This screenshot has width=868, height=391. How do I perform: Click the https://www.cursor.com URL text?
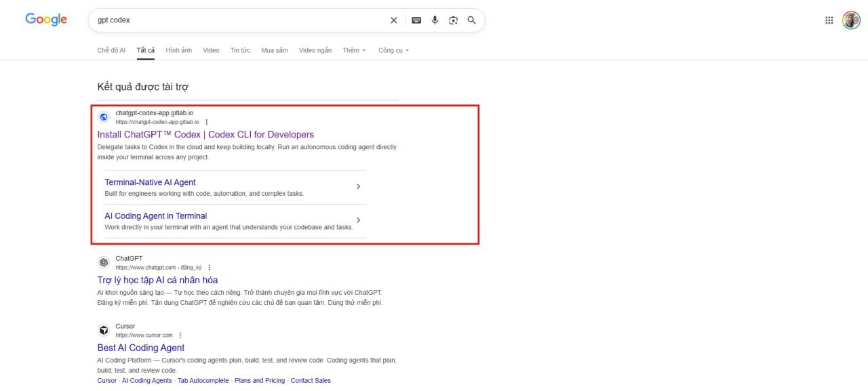pyautogui.click(x=144, y=335)
